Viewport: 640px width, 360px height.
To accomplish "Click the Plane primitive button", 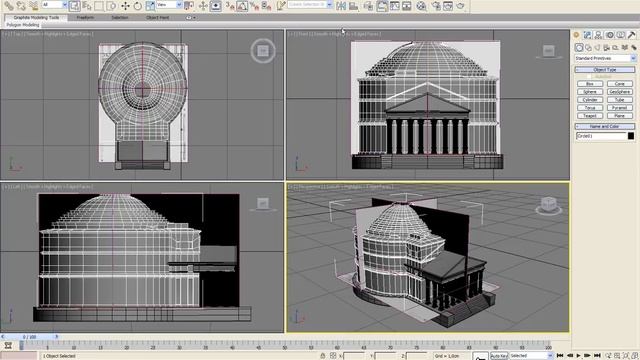I will (x=620, y=116).
